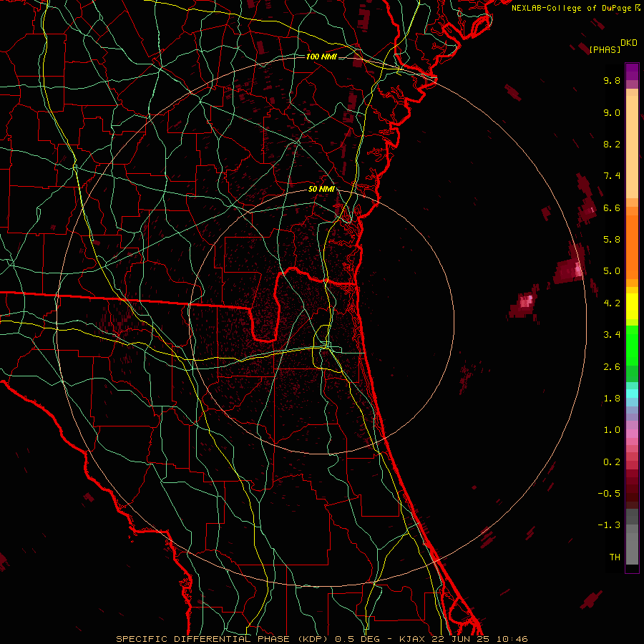Click the 8.2 scale value
The width and height of the screenshot is (644, 644).
coord(612,144)
